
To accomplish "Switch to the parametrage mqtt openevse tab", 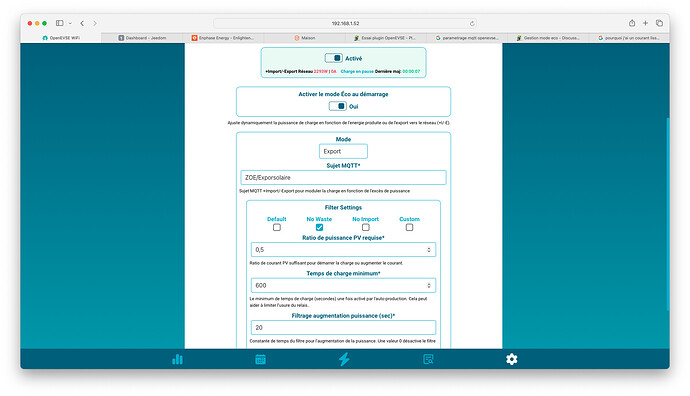I will 467,38.
